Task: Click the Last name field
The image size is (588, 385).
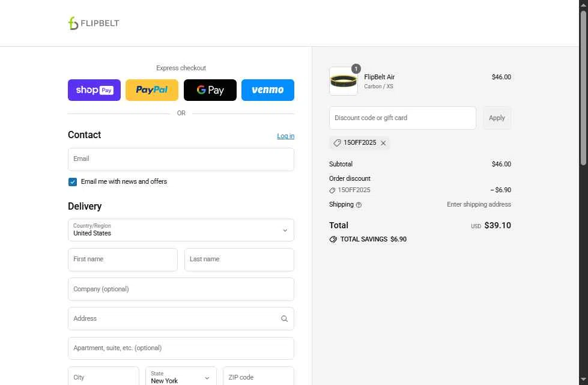Action: coord(239,259)
